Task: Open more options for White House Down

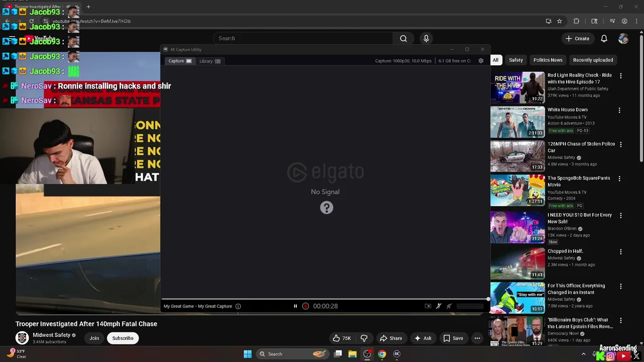Action: pos(619,110)
